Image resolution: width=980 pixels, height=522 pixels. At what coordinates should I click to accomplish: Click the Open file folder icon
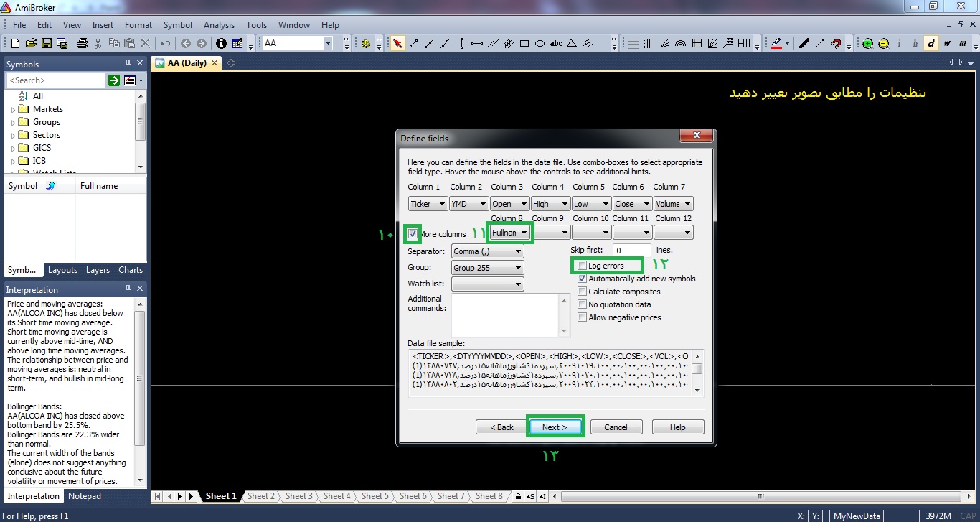tap(31, 44)
